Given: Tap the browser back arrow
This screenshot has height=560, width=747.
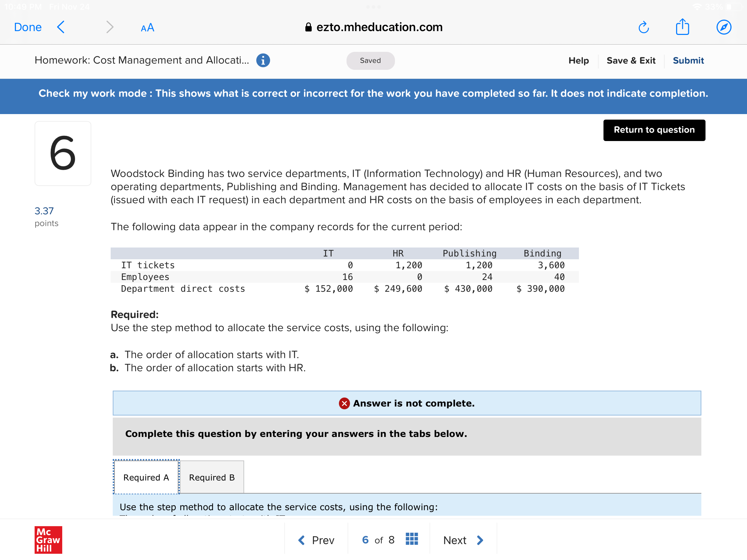Looking at the screenshot, I should [61, 27].
